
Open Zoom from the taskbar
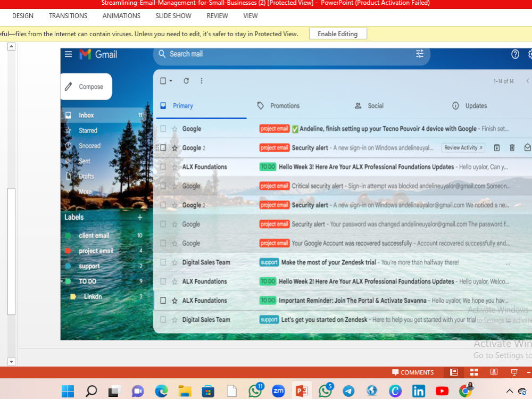pos(279,391)
